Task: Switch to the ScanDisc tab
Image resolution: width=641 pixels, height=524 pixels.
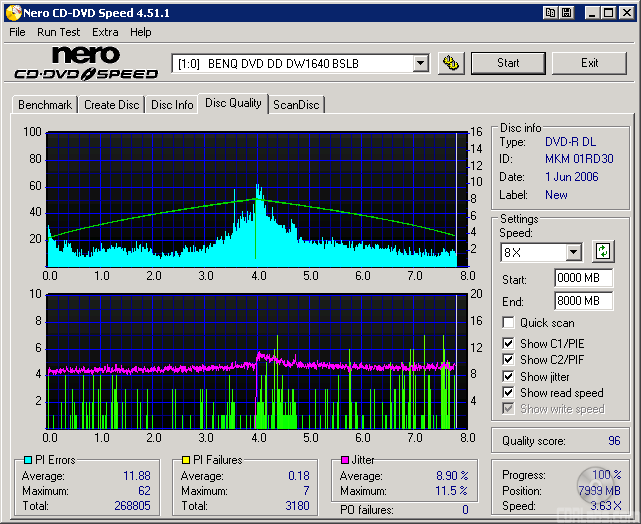Action: 296,105
